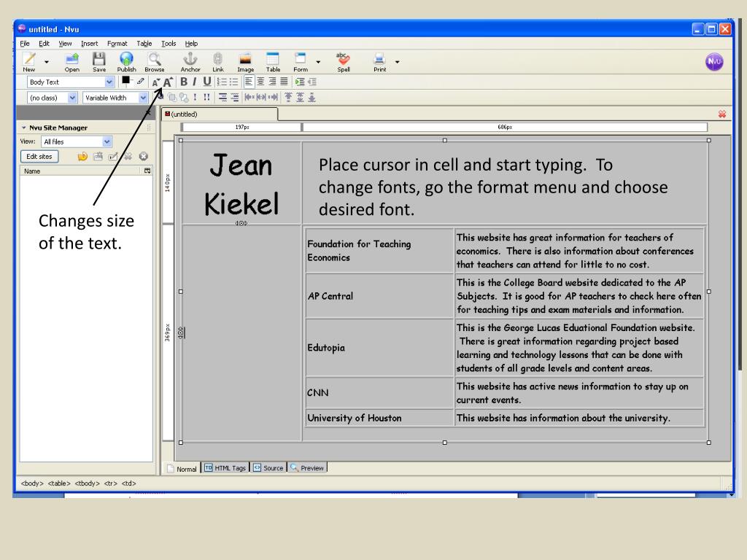The width and height of the screenshot is (747, 560).
Task: Open the text color black swatch
Action: pyautogui.click(x=125, y=80)
